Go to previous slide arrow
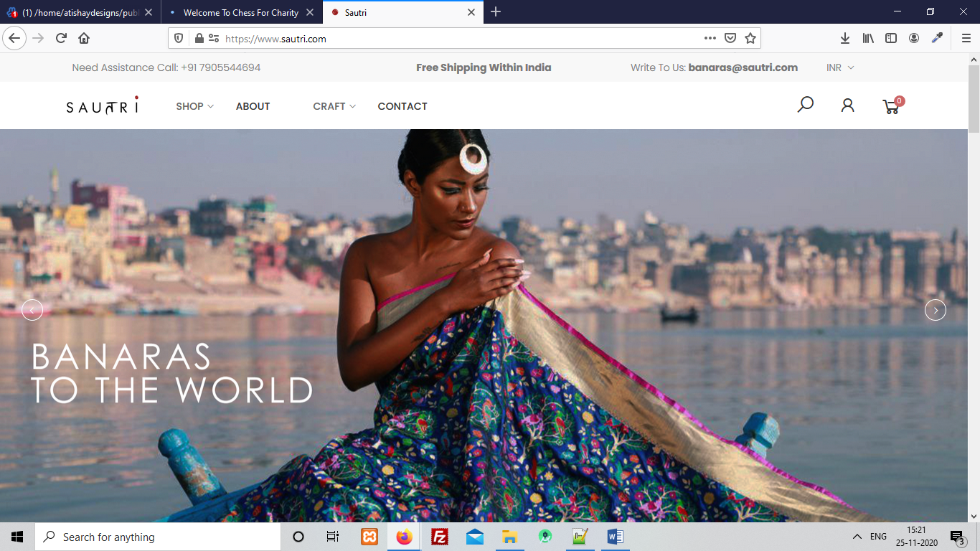The image size is (980, 551). coord(32,310)
